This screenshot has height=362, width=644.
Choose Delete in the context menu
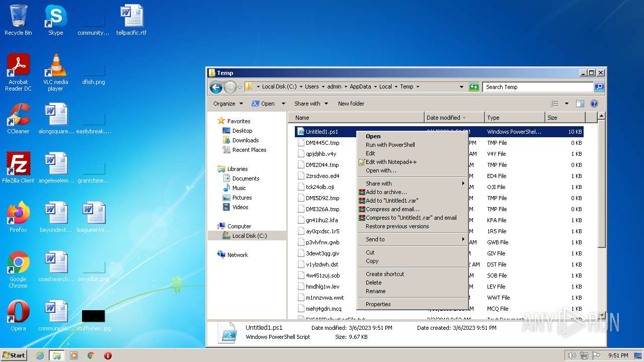pyautogui.click(x=413, y=283)
